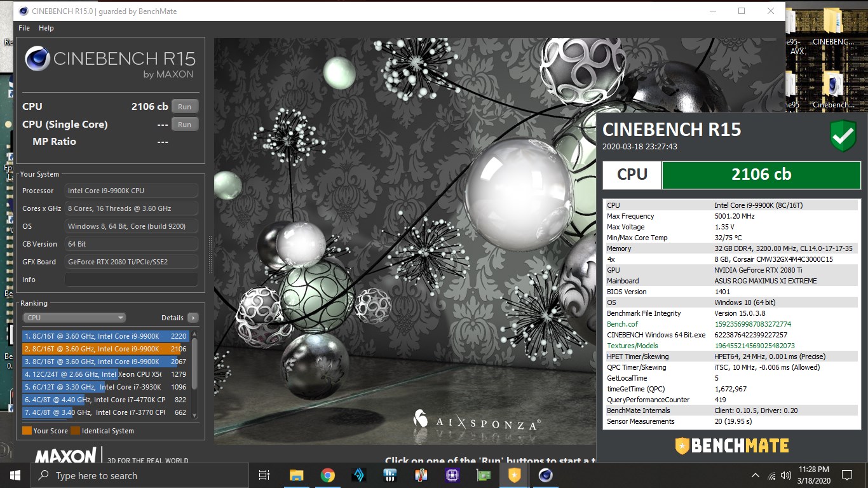Click the green BenchMate validation shield

[x=843, y=137]
